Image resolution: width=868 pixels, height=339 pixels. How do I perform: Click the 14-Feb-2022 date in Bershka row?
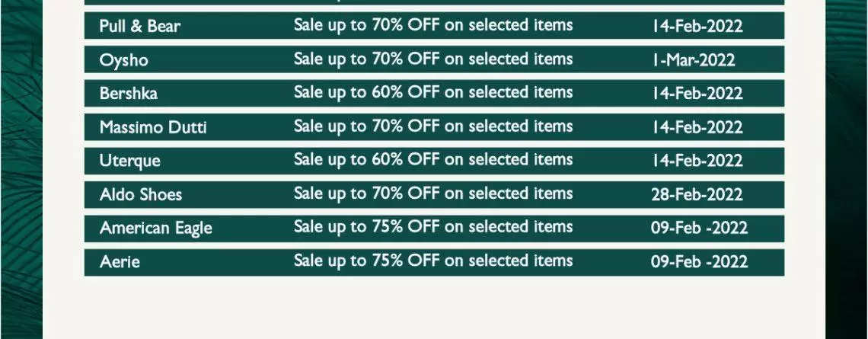coord(697,94)
